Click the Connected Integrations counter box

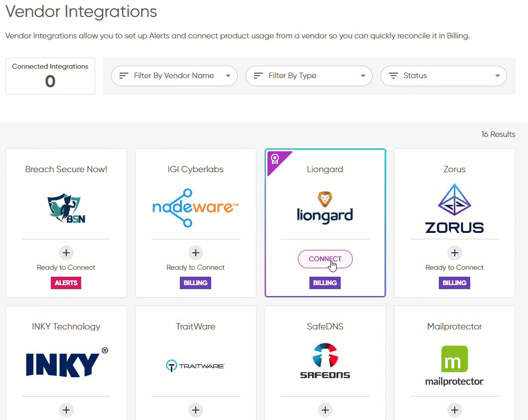tap(50, 76)
